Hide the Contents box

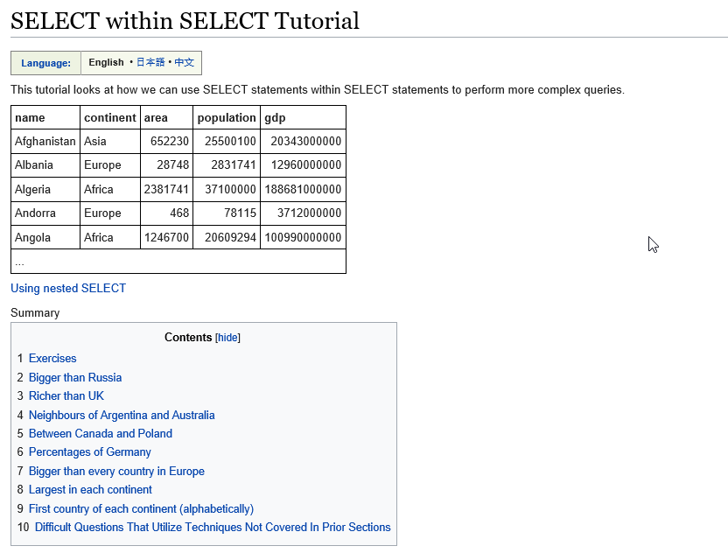tap(227, 337)
